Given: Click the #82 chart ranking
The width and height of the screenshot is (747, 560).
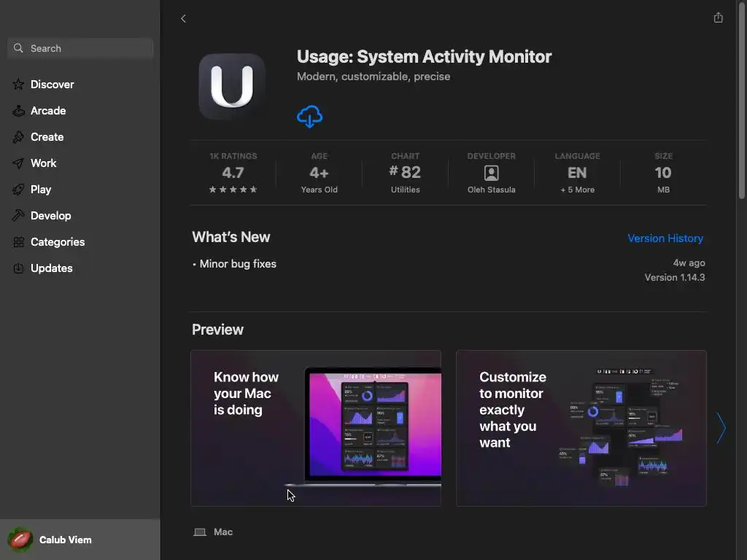Looking at the screenshot, I should (x=405, y=172).
